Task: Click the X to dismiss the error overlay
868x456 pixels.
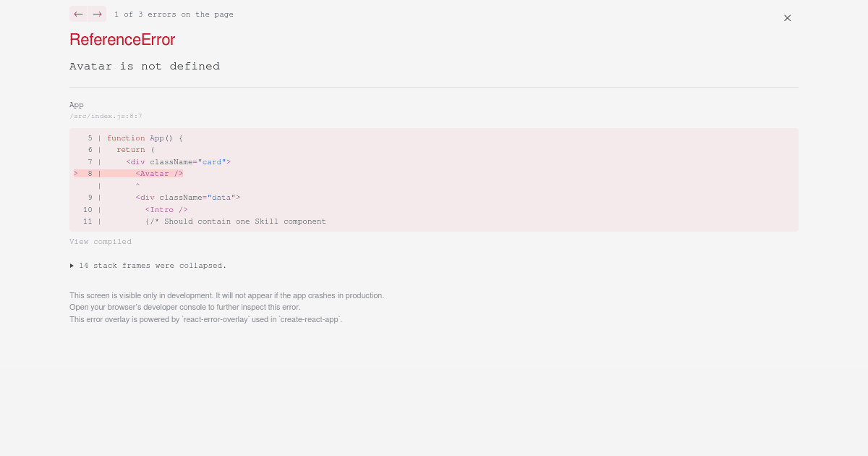Action: (787, 17)
